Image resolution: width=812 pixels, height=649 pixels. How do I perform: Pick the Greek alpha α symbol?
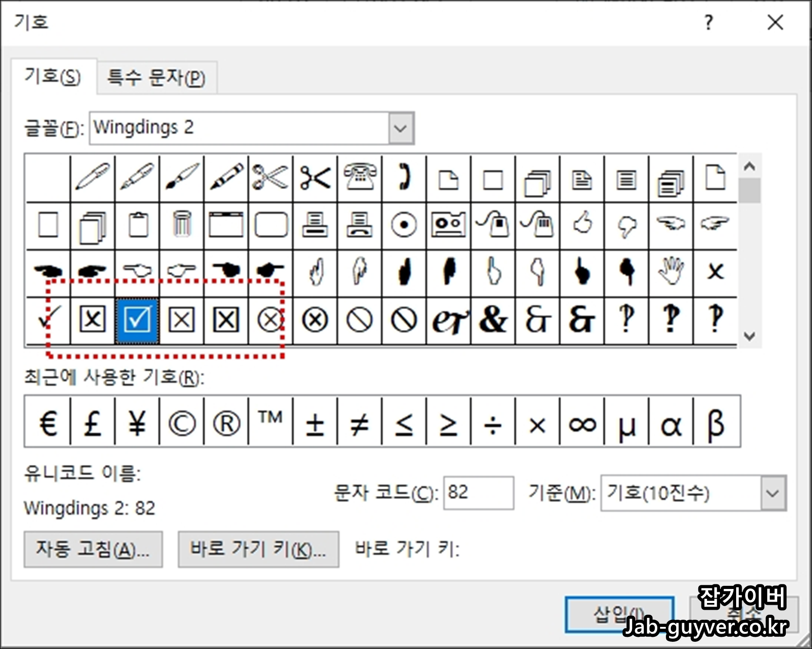(671, 422)
